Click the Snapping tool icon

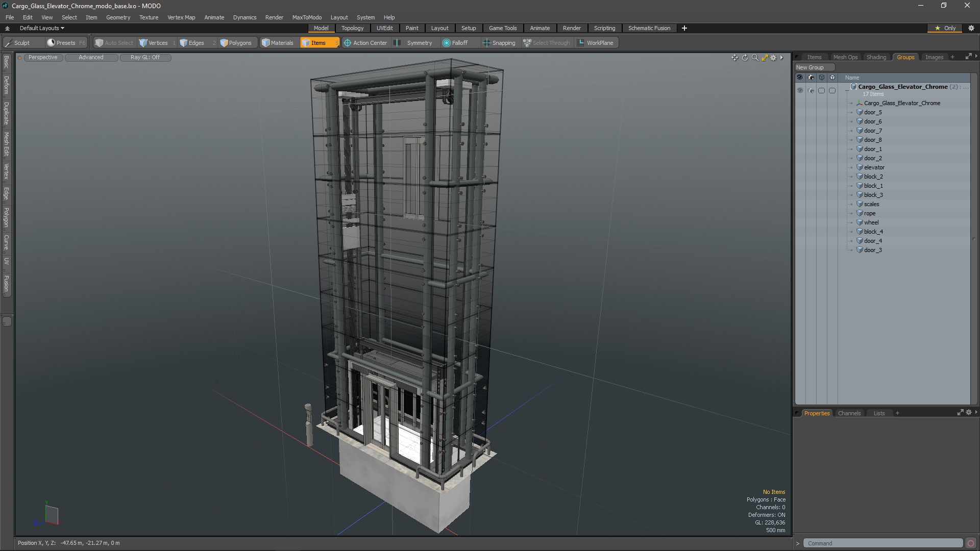point(486,42)
